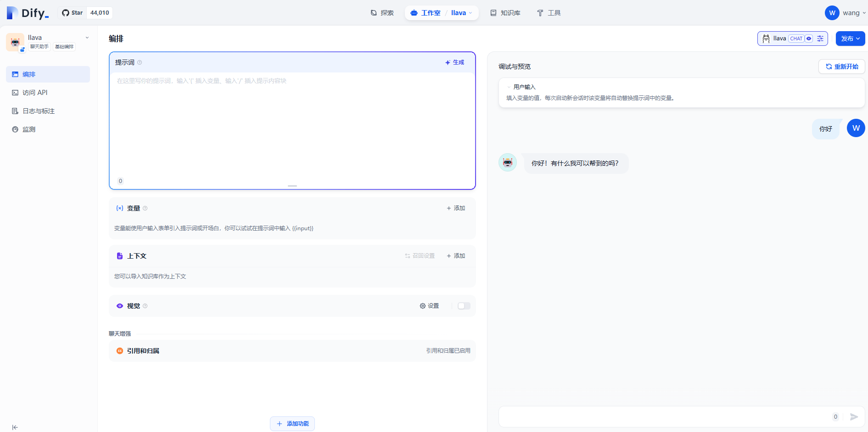Open the 探索 tab

[382, 13]
